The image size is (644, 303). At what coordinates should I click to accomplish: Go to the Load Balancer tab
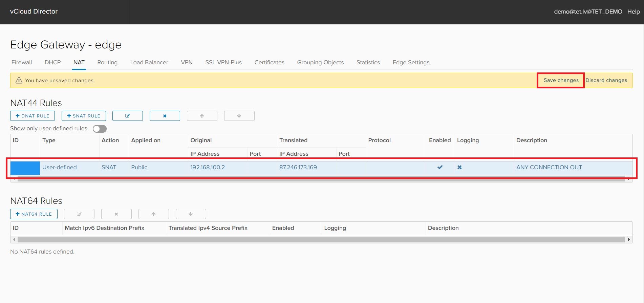click(149, 62)
